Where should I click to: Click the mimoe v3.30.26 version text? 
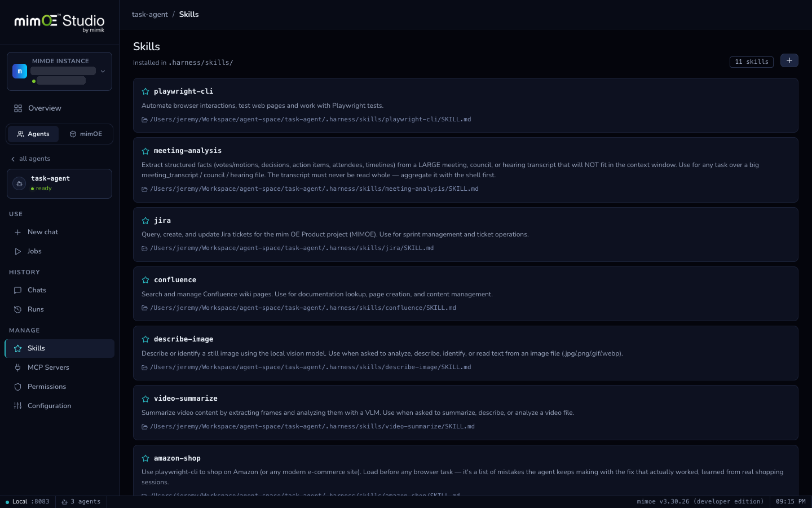pyautogui.click(x=700, y=501)
